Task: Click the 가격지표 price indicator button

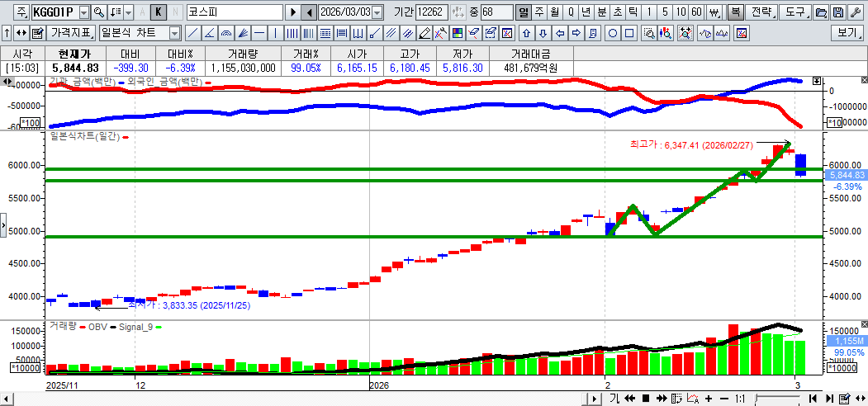Action: [71, 34]
